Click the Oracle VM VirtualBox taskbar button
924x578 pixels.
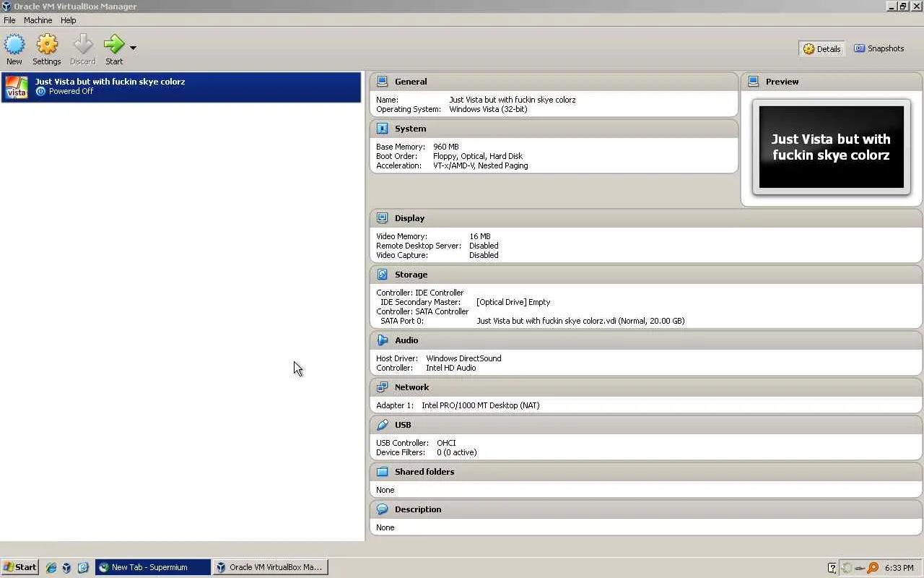(271, 567)
